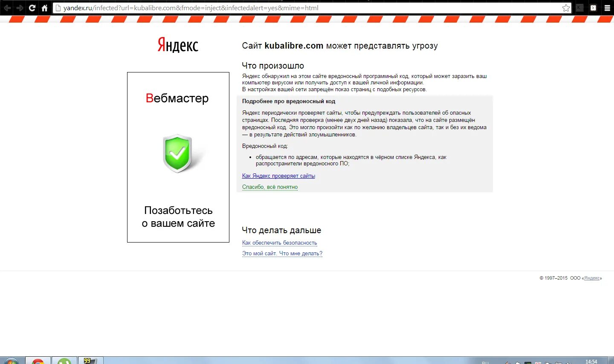
Task: Click the Что делать дальше heading
Action: (x=281, y=230)
